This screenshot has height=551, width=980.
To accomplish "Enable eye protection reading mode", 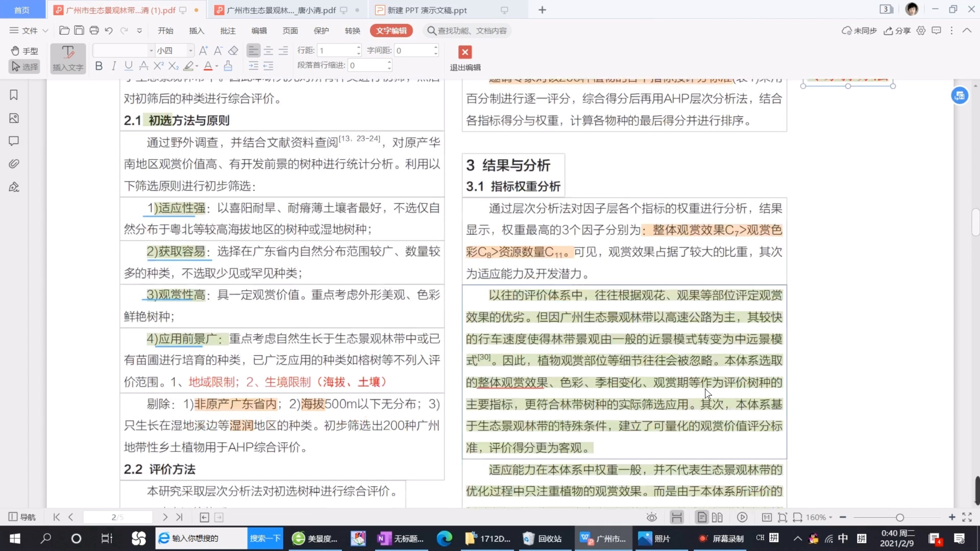I will pyautogui.click(x=652, y=517).
